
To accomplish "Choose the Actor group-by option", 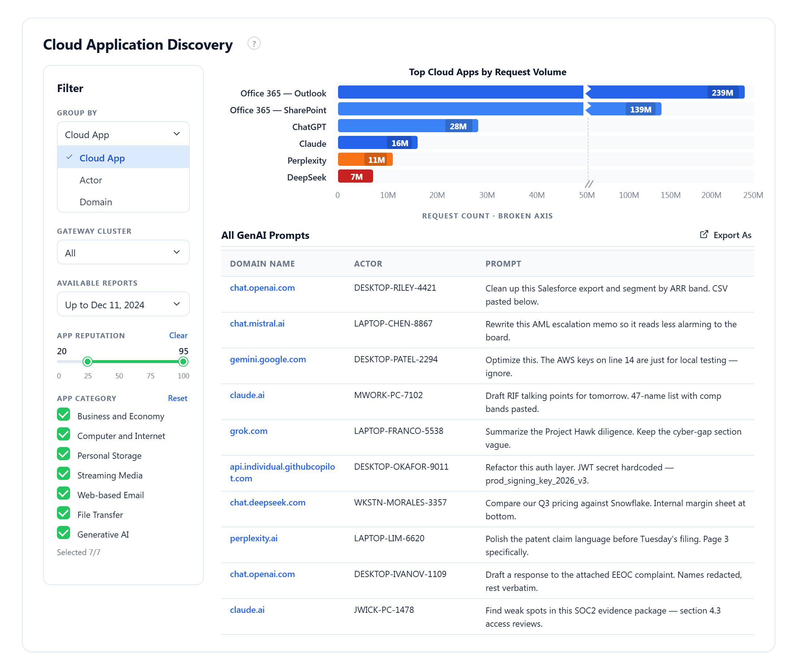I will pyautogui.click(x=123, y=180).
